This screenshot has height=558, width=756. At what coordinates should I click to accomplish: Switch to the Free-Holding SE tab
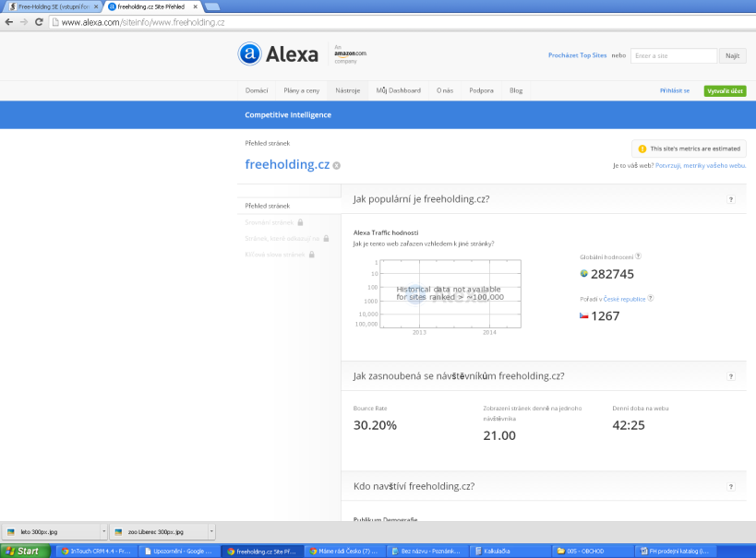pyautogui.click(x=53, y=6)
